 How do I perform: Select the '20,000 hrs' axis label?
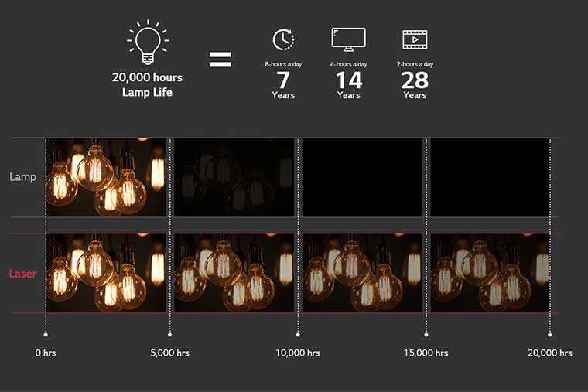[x=550, y=353]
